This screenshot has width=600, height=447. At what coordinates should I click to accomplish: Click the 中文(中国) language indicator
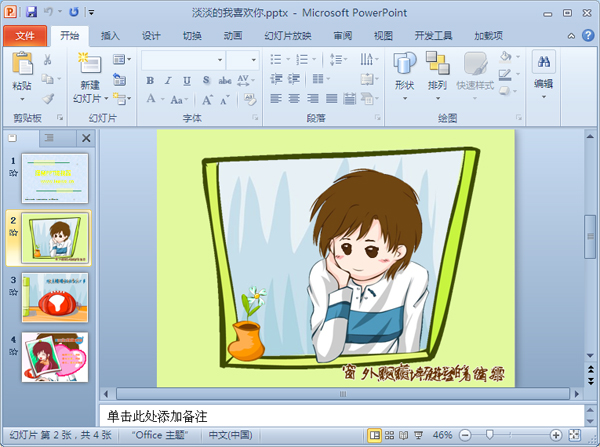[x=230, y=435]
